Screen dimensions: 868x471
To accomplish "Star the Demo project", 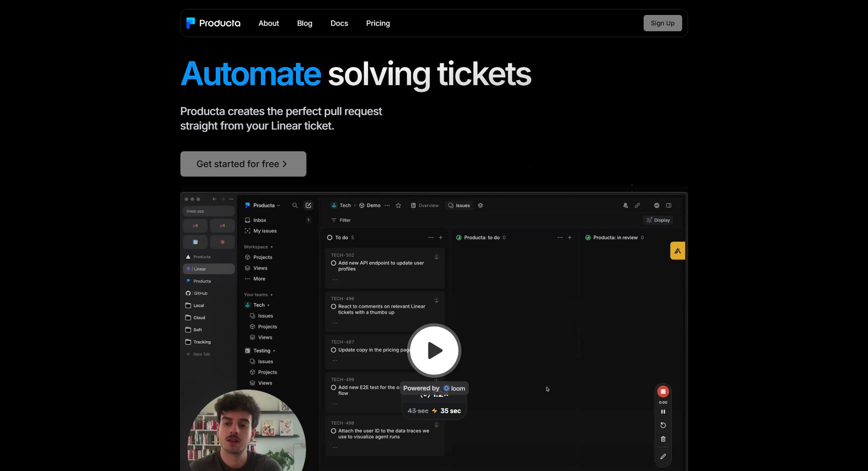I will [398, 205].
